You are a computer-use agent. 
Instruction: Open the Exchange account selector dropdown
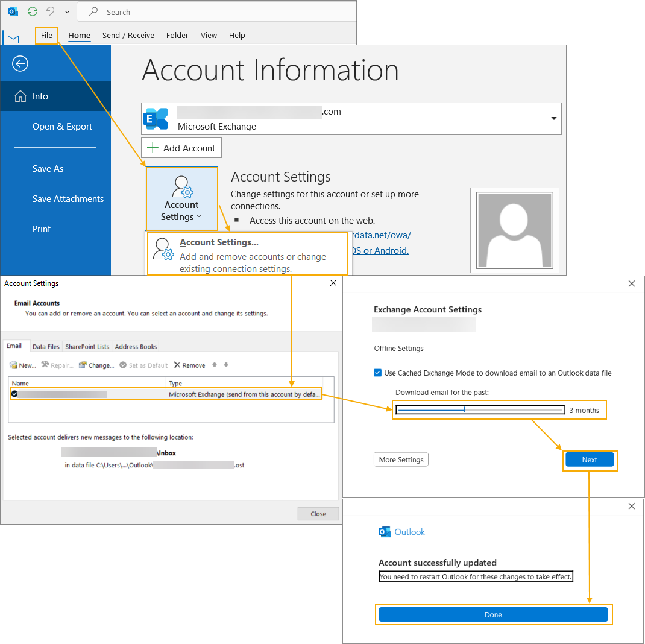click(x=553, y=119)
